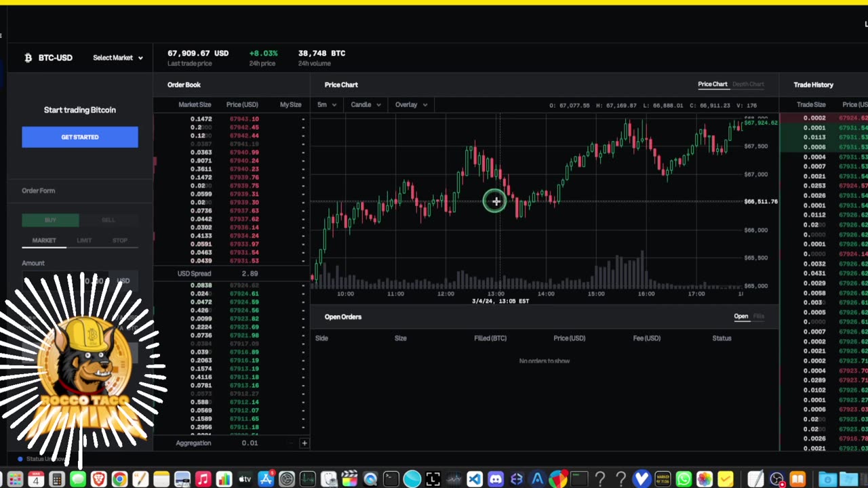Open TextEdit in the dock

coord(755,479)
